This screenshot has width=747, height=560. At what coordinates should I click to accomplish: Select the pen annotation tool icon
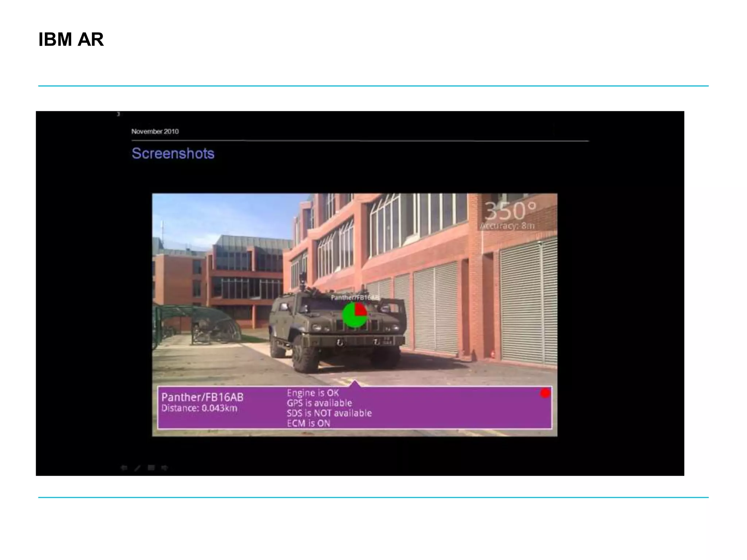pos(138,468)
